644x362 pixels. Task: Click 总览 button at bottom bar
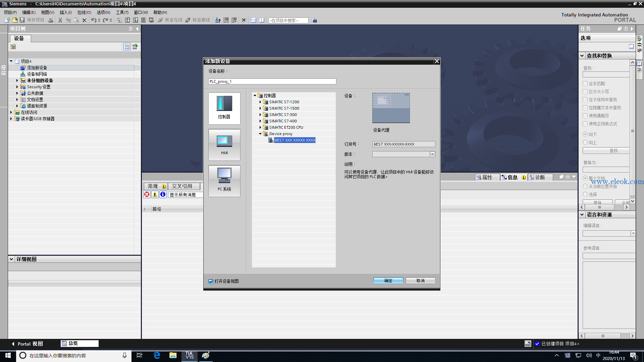[80, 344]
